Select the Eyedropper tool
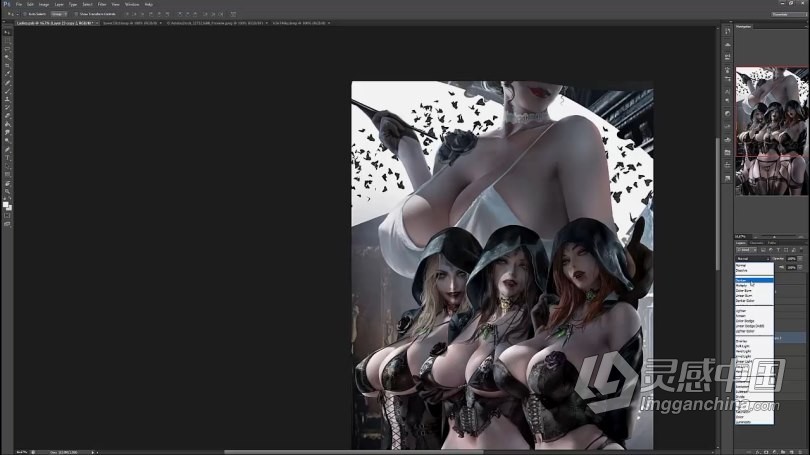The image size is (810, 455). 7,74
